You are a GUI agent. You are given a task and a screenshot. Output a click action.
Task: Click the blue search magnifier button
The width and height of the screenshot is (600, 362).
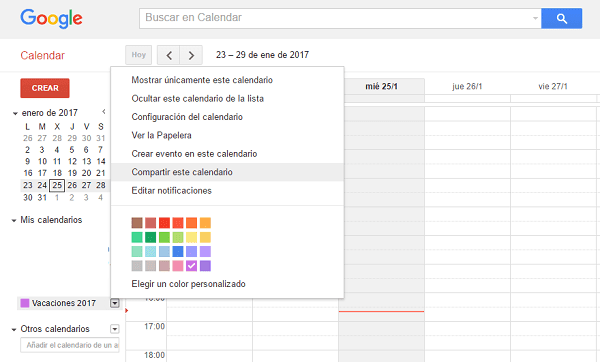(x=561, y=18)
